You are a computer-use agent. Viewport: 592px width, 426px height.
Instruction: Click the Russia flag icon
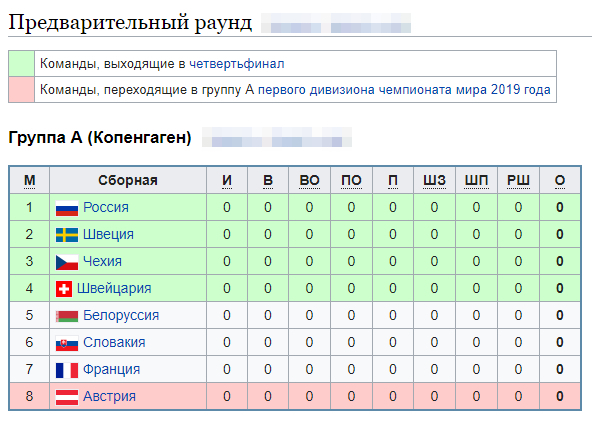pos(67,208)
